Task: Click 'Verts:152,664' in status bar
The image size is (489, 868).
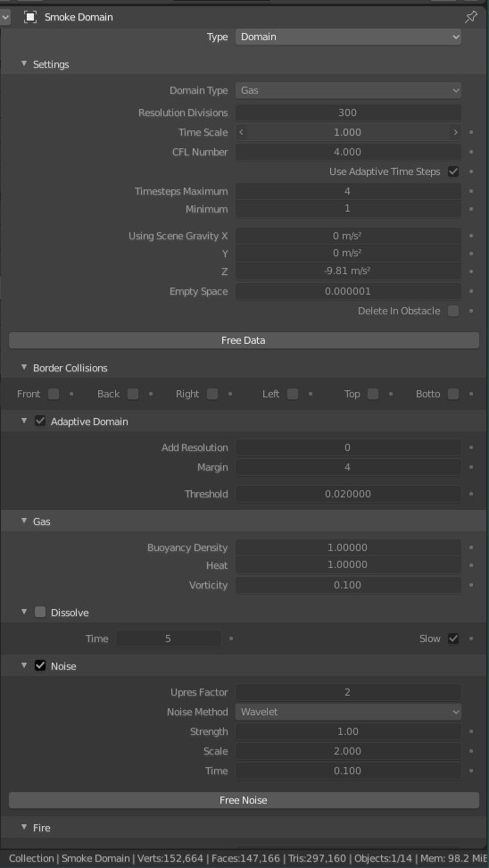Action: 170,858
